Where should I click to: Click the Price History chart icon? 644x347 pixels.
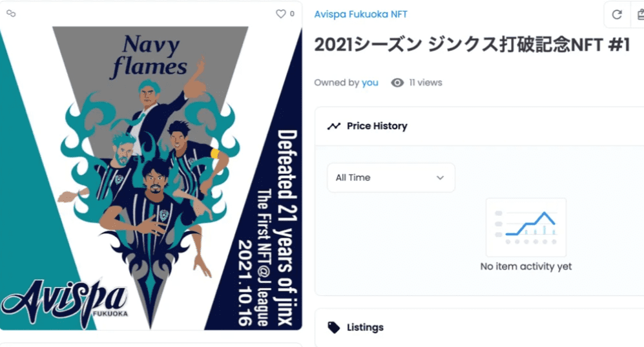pos(334,126)
